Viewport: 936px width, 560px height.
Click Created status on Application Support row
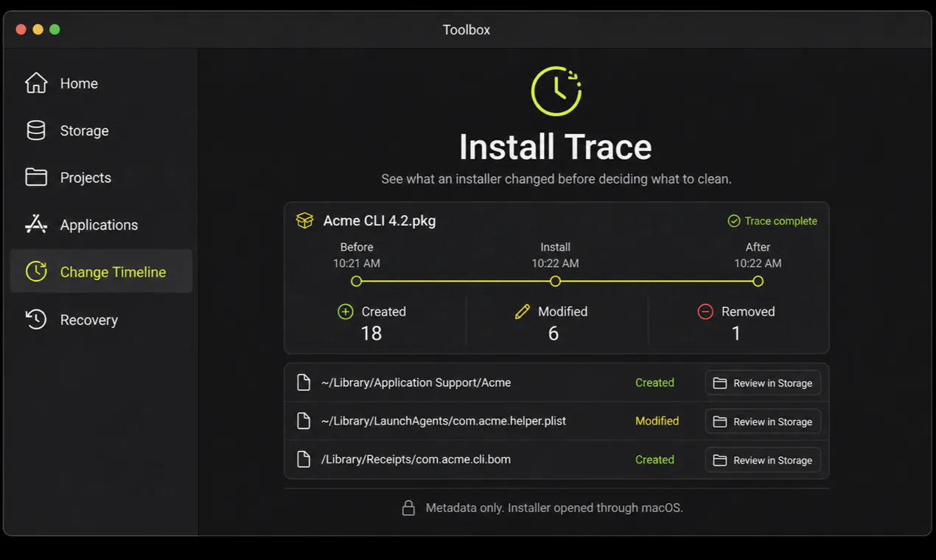tap(654, 382)
